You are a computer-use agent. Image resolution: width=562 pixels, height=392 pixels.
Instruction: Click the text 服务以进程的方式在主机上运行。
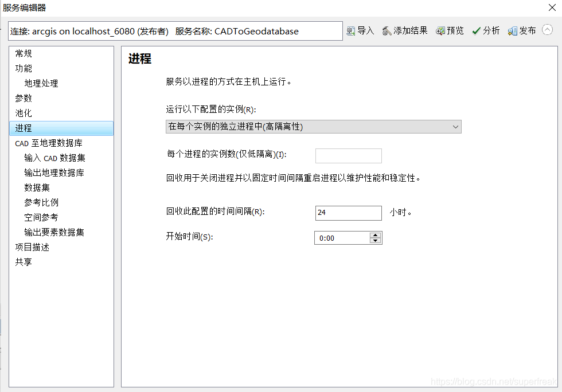pos(229,82)
